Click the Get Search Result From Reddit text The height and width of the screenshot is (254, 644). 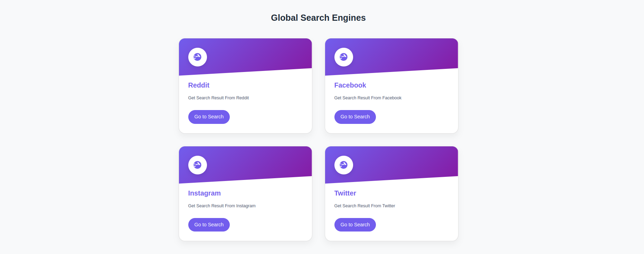(x=218, y=98)
